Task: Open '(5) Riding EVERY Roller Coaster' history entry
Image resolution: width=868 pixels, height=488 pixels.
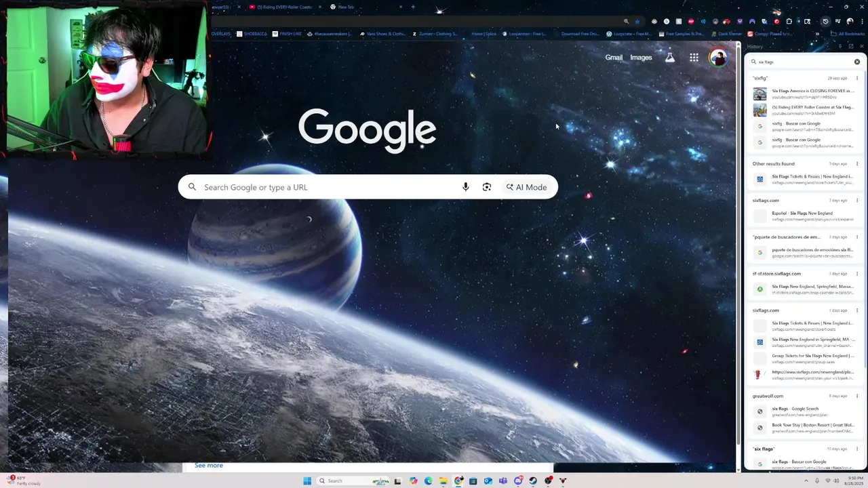Action: (x=804, y=110)
